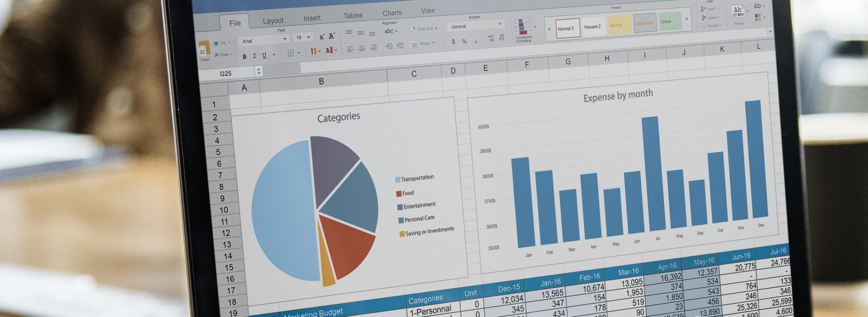Viewport: 868px width, 317px height.
Task: Decrease indent
Action: 389,46
